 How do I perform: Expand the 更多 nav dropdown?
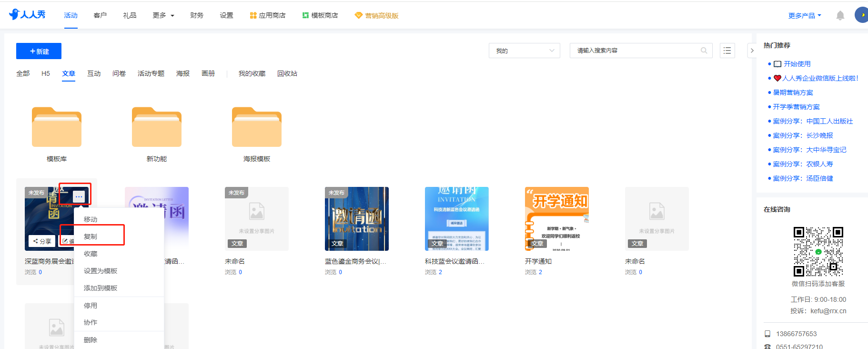pos(163,16)
